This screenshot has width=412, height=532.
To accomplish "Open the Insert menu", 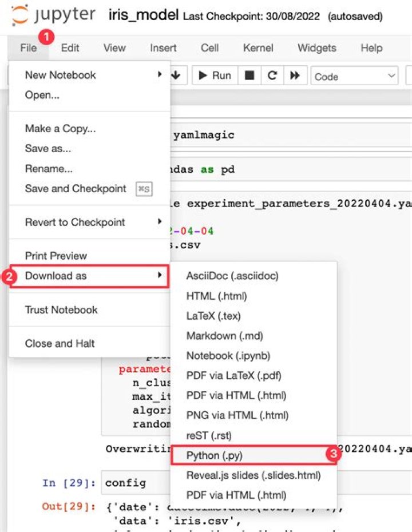I will pyautogui.click(x=163, y=48).
